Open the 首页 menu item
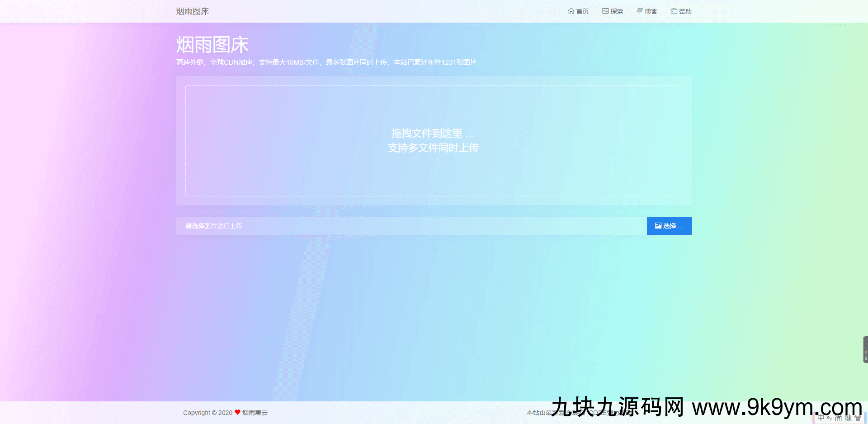The width and height of the screenshot is (868, 424). point(582,11)
